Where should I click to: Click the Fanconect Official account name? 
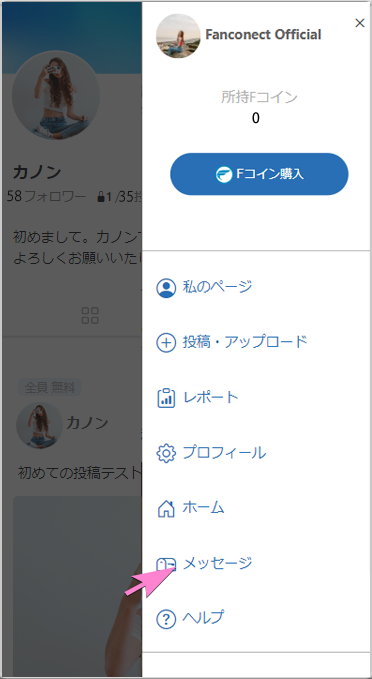click(x=263, y=35)
